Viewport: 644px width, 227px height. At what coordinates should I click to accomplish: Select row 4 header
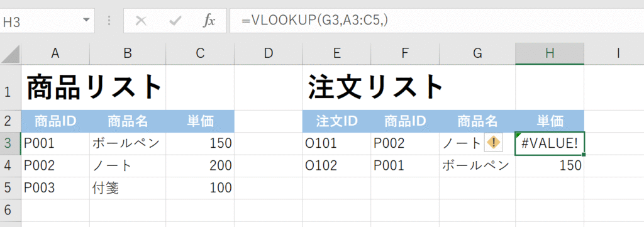[x=10, y=165]
